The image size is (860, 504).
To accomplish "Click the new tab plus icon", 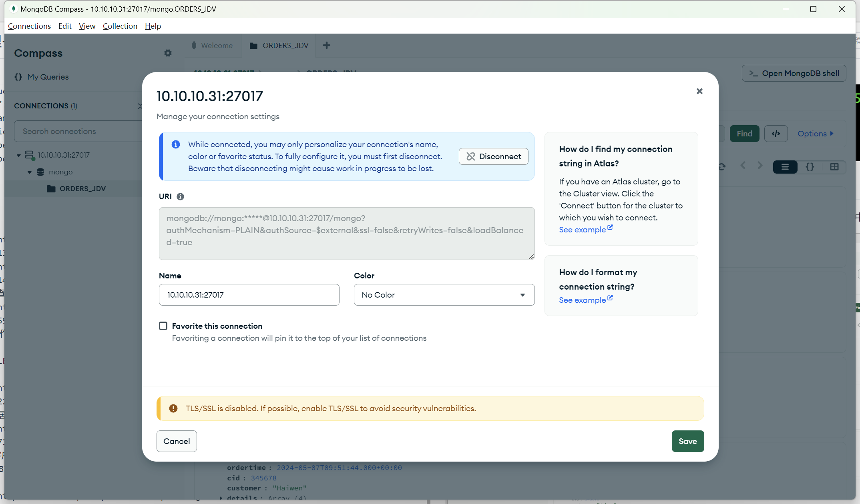I will pyautogui.click(x=327, y=45).
